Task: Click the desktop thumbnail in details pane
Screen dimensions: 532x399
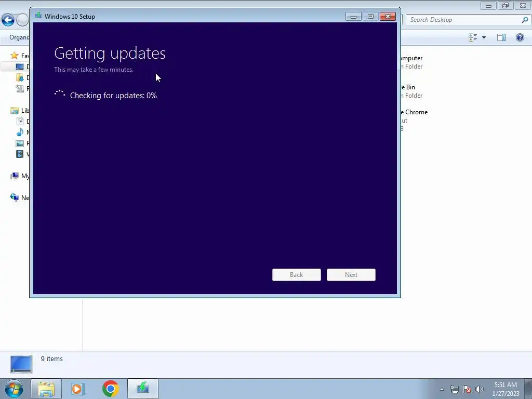Action: [x=21, y=364]
